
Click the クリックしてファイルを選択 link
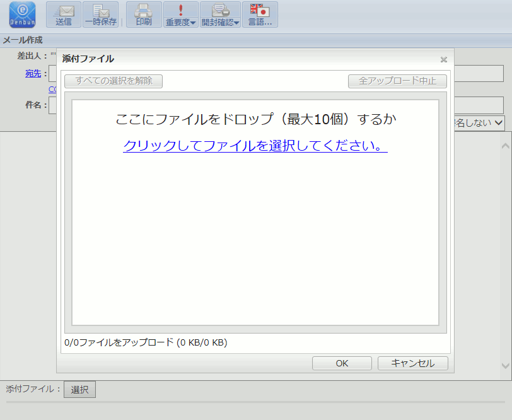click(255, 146)
